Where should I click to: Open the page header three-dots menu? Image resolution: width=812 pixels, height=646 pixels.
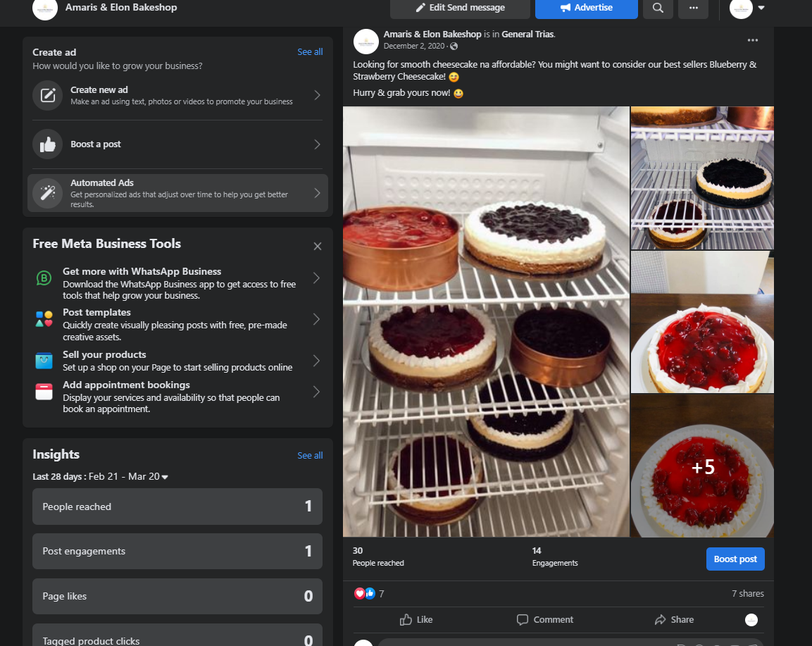point(694,8)
